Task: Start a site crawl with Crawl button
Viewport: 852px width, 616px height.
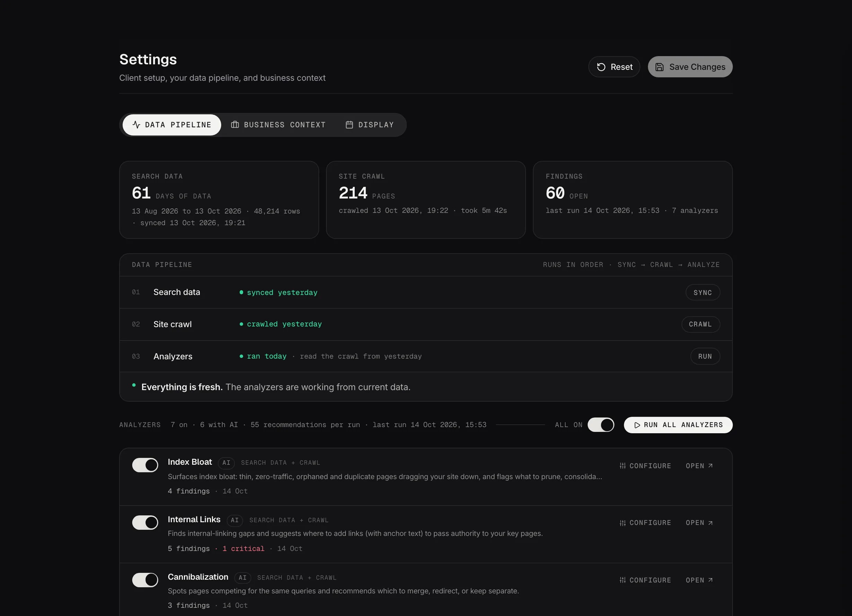Action: pyautogui.click(x=700, y=324)
